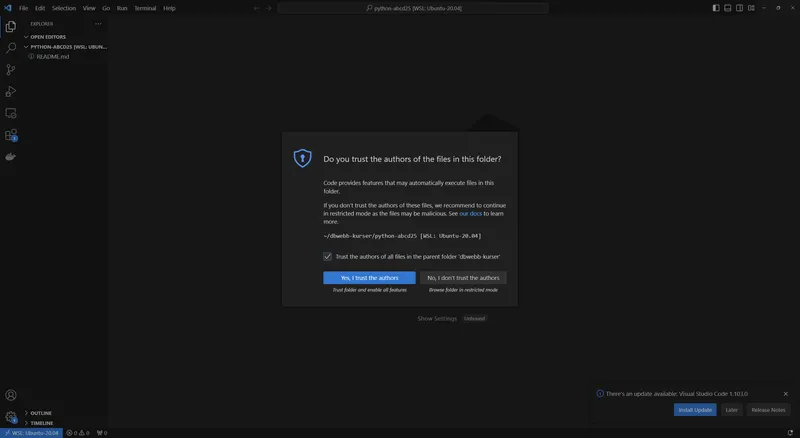Screen dimensions: 800x438
Task: Open the Selection menu
Action: tap(64, 8)
